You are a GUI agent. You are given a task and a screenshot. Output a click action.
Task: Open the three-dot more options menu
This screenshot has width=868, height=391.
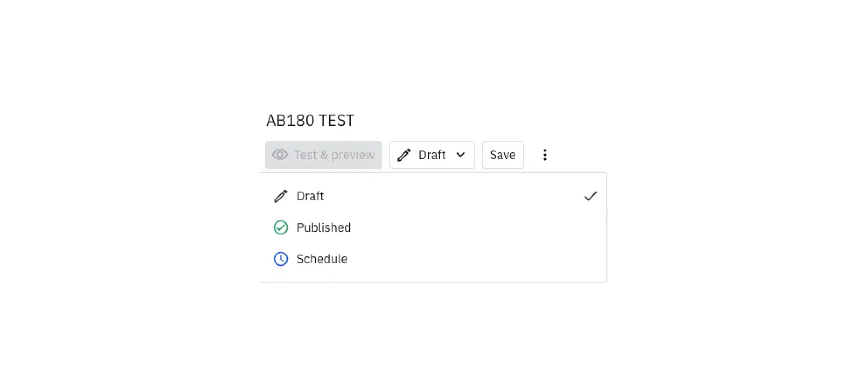pos(545,155)
